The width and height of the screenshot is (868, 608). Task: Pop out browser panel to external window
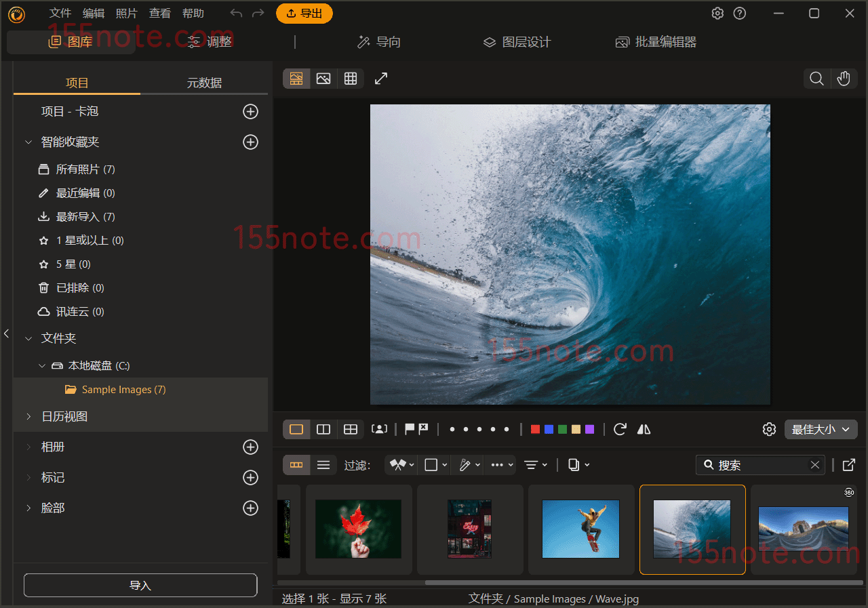point(848,465)
